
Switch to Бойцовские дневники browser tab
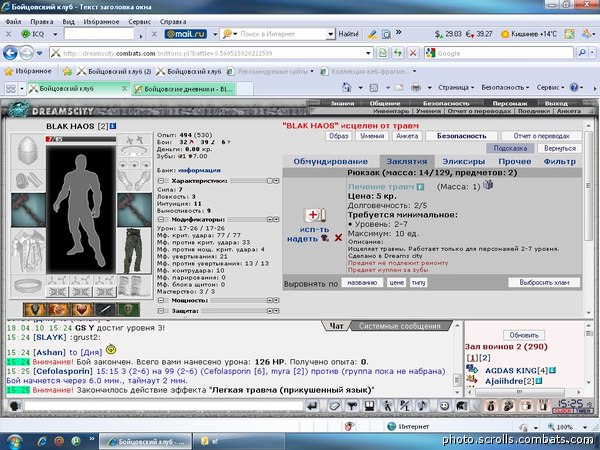pyautogui.click(x=184, y=89)
